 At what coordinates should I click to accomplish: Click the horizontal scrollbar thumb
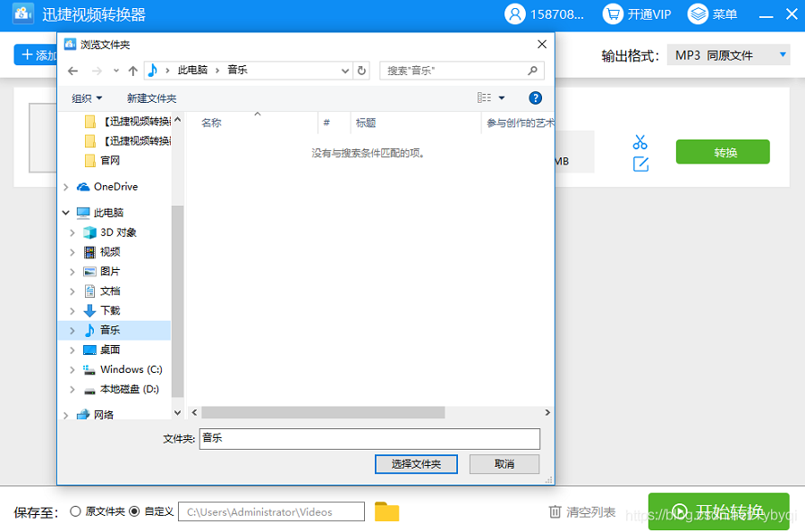click(323, 412)
